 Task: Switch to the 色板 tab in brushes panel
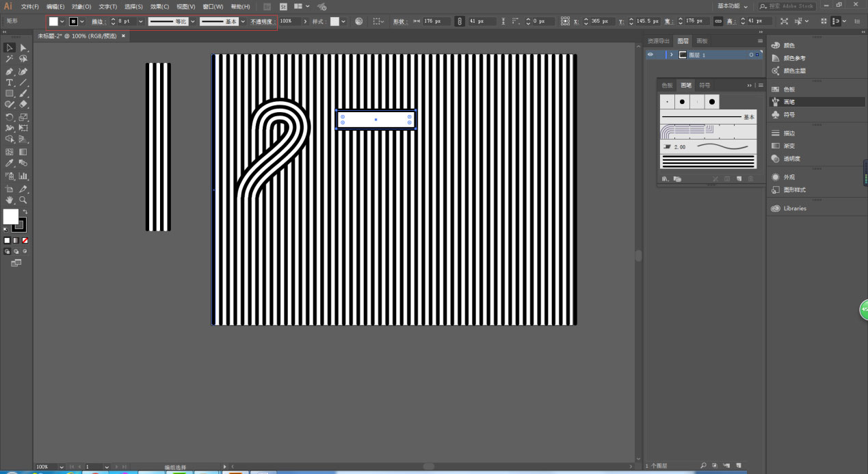point(668,85)
